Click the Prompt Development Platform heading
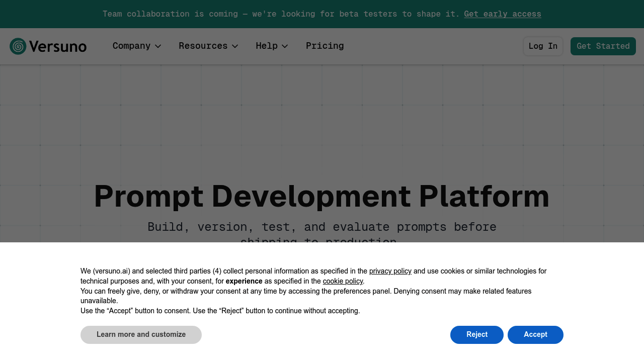Viewport: 644px width, 362px height. pos(321,197)
